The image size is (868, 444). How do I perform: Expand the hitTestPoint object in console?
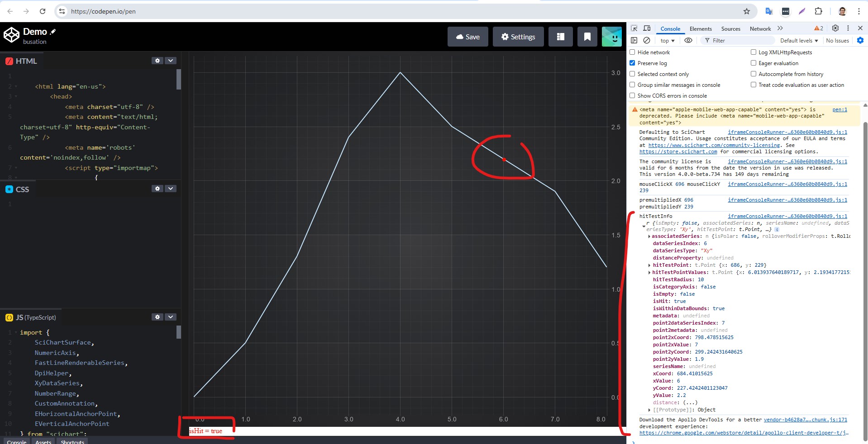[x=649, y=265]
